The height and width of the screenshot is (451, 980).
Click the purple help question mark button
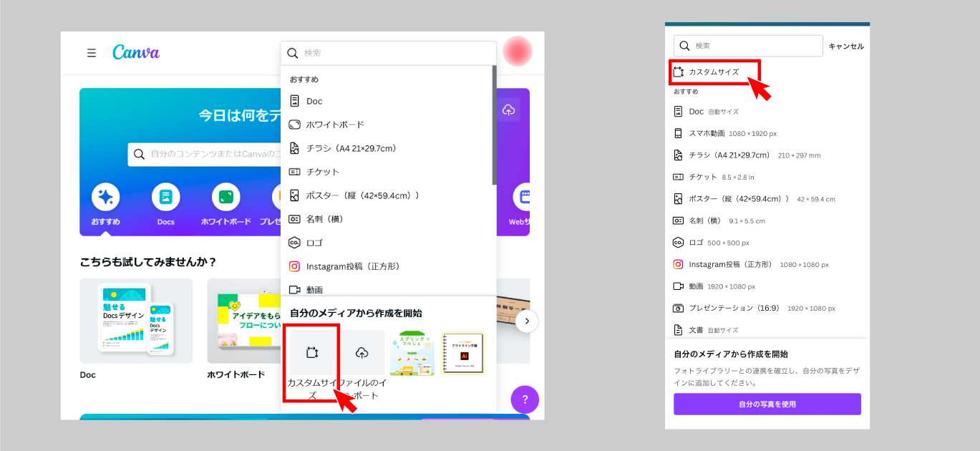pyautogui.click(x=525, y=399)
